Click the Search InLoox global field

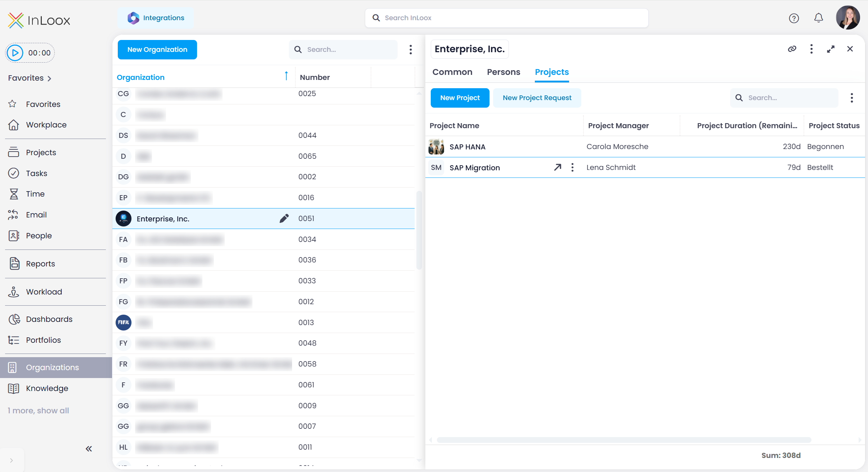point(506,18)
